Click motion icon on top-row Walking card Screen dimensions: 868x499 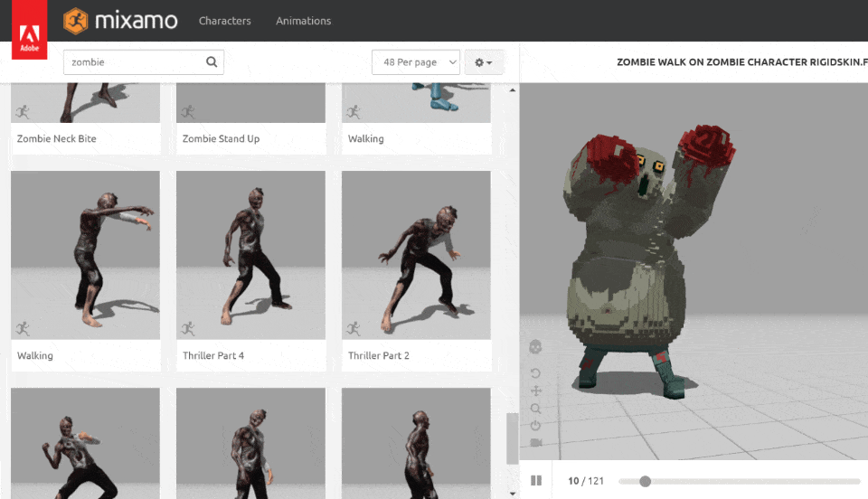[x=354, y=112]
